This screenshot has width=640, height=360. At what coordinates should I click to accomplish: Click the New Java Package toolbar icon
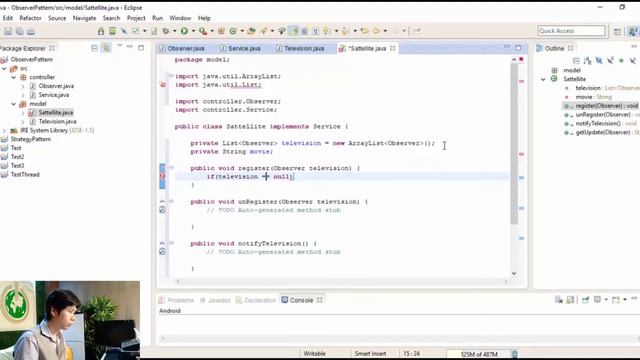(221, 31)
